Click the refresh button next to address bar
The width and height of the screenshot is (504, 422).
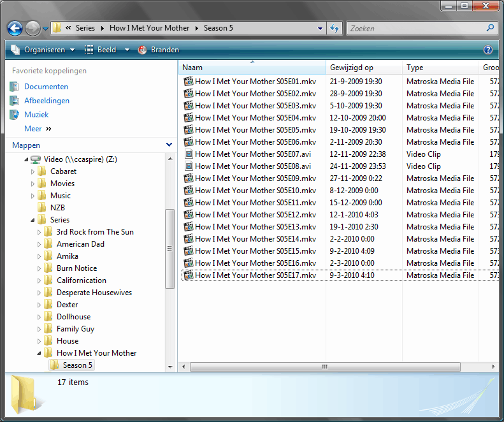click(335, 28)
